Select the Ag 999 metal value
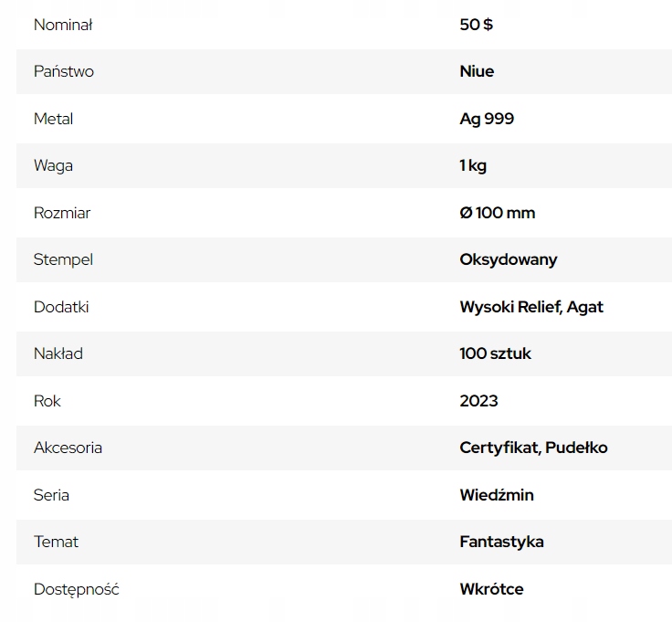672x622 pixels. [x=487, y=119]
